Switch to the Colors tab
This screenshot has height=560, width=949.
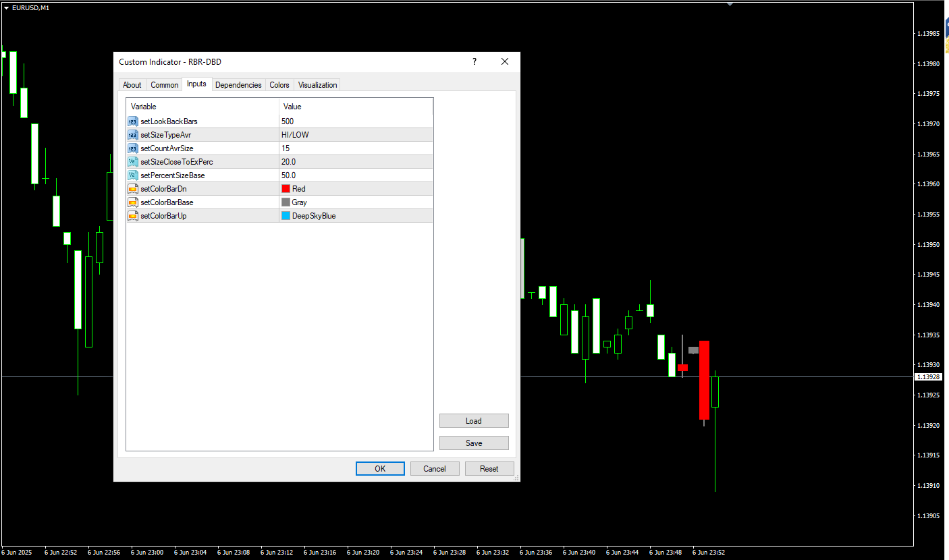pos(279,85)
